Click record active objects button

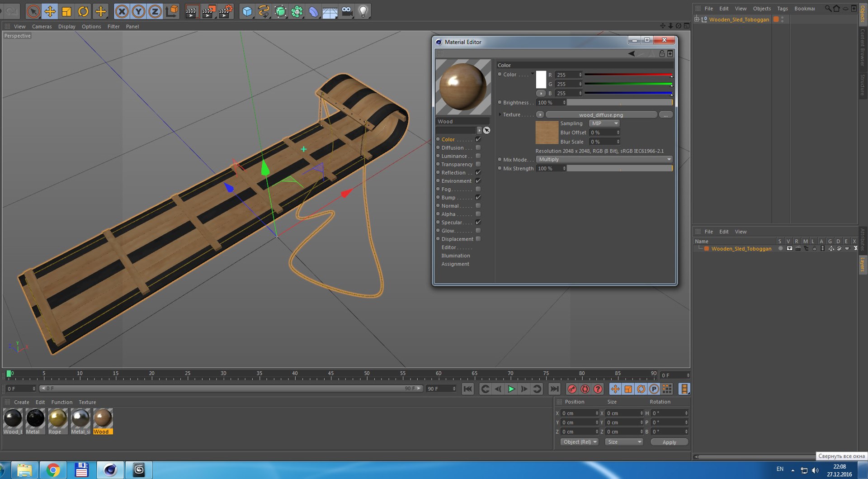point(572,389)
